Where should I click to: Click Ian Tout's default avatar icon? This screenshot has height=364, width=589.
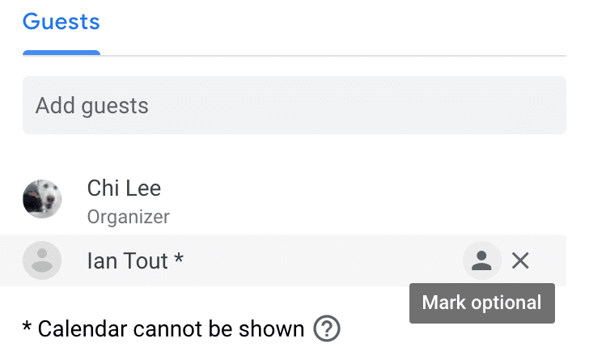pos(42,260)
